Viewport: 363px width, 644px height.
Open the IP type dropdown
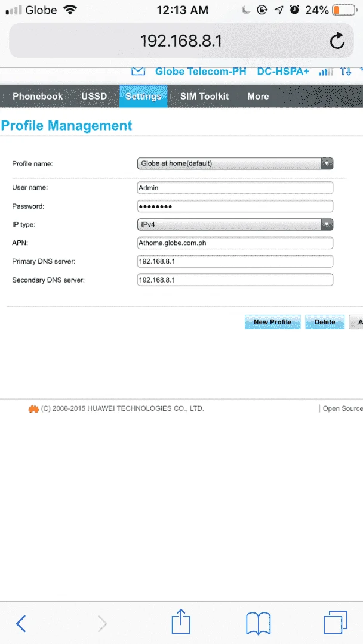pos(235,225)
